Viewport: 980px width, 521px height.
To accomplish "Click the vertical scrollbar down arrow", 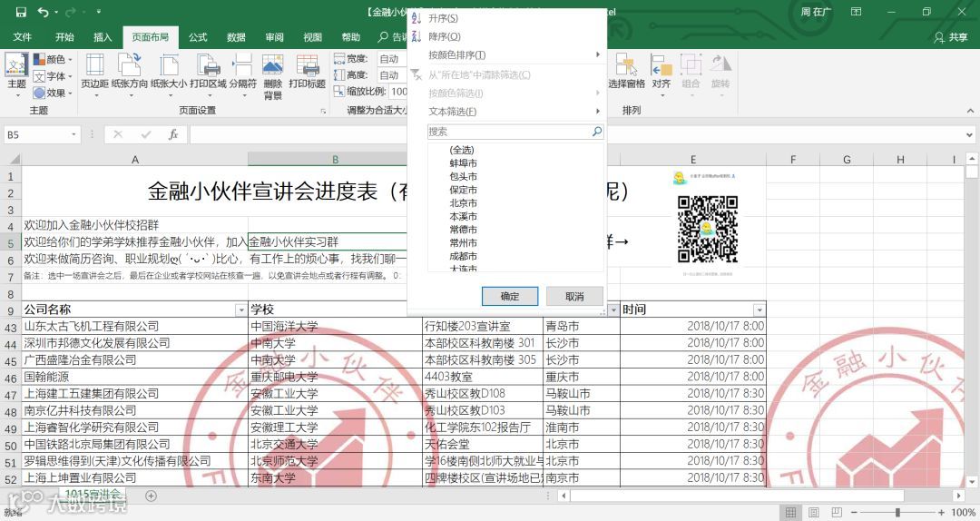I will (x=972, y=482).
